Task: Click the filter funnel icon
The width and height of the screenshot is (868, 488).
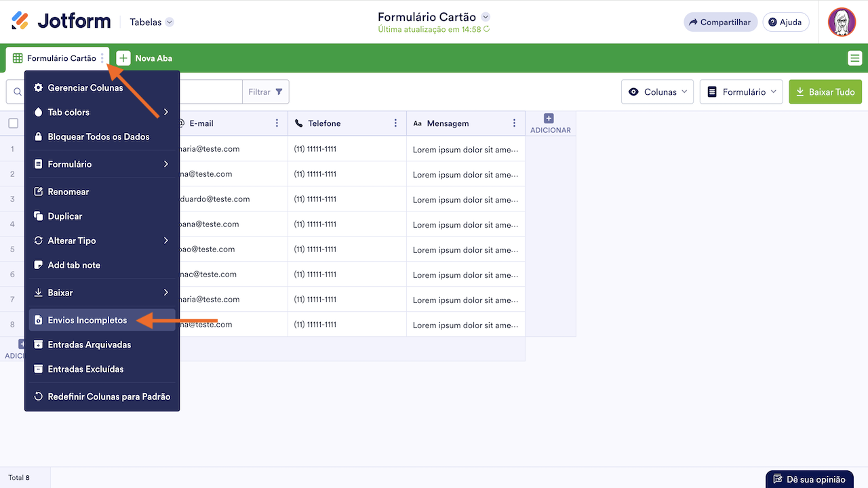Action: coord(279,92)
